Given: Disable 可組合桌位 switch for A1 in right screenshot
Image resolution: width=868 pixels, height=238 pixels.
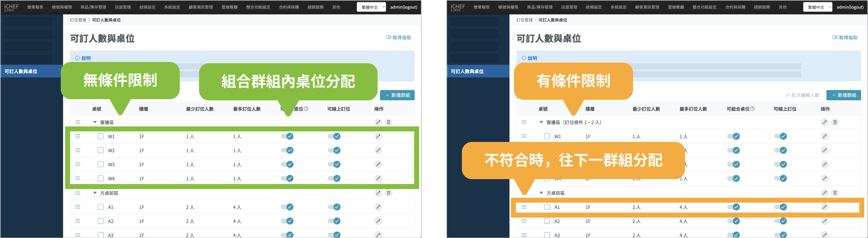Looking at the screenshot, I should pos(733,207).
